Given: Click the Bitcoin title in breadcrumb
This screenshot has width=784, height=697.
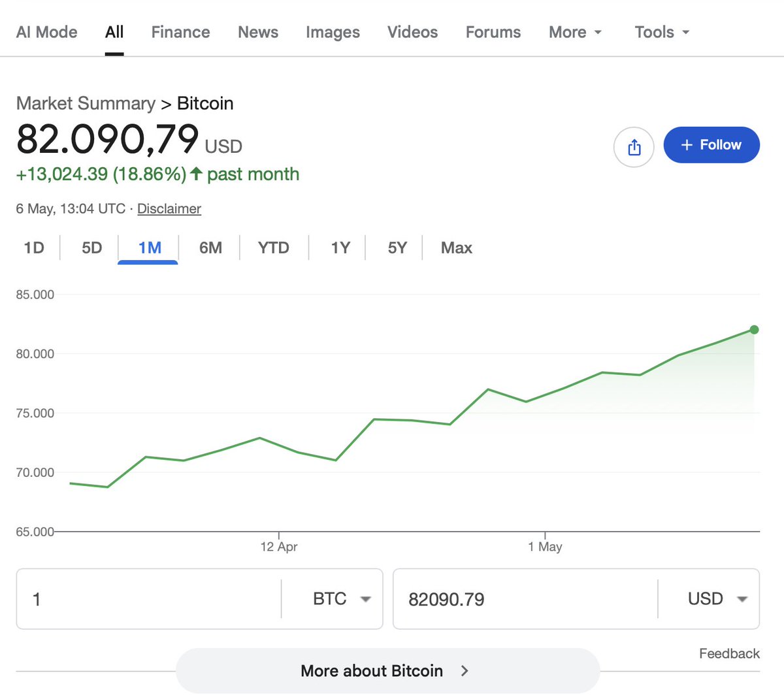Looking at the screenshot, I should pos(205,103).
